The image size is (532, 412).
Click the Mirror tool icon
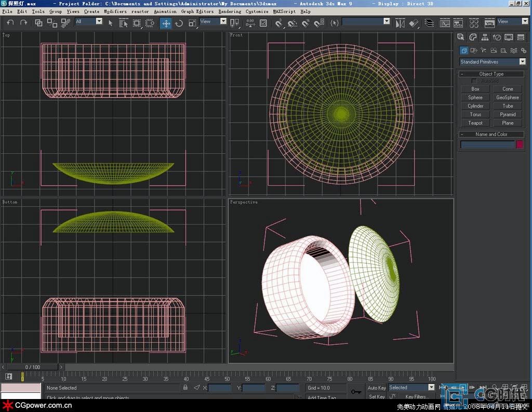click(x=400, y=23)
